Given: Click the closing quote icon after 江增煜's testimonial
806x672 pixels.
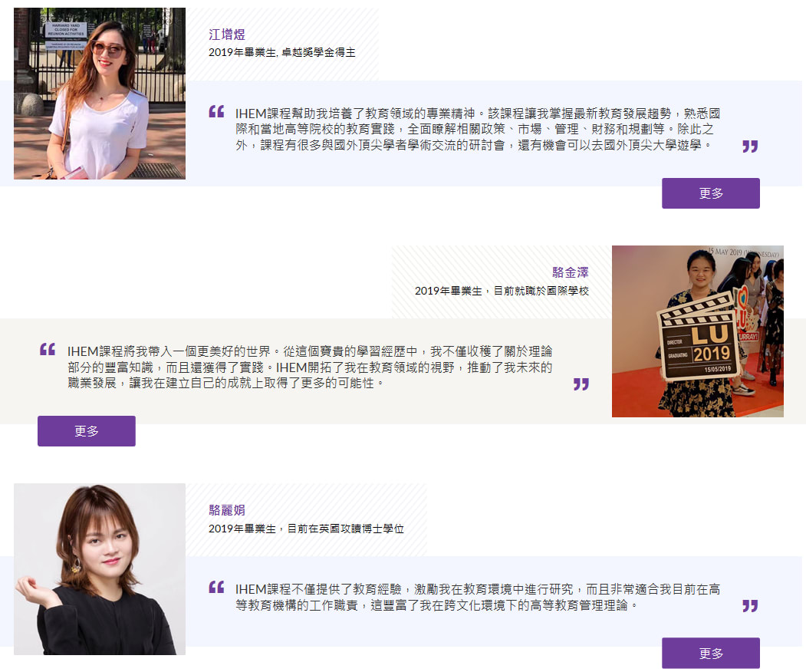Looking at the screenshot, I should tap(749, 148).
